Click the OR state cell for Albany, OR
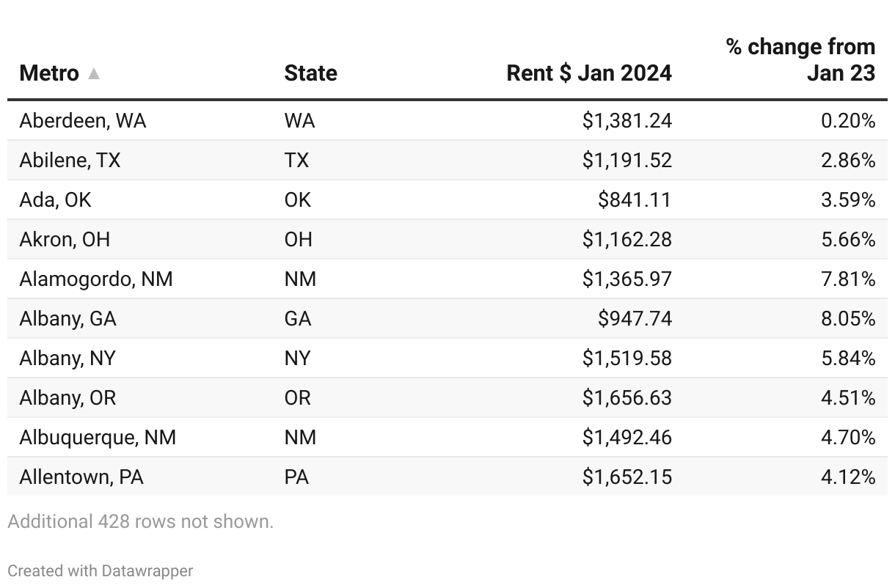Image resolution: width=895 pixels, height=588 pixels. [298, 397]
